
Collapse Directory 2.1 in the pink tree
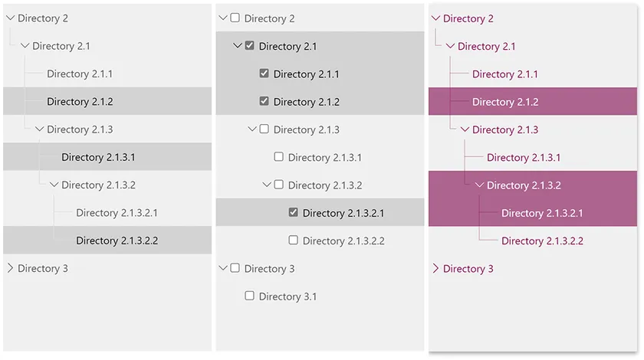point(450,47)
